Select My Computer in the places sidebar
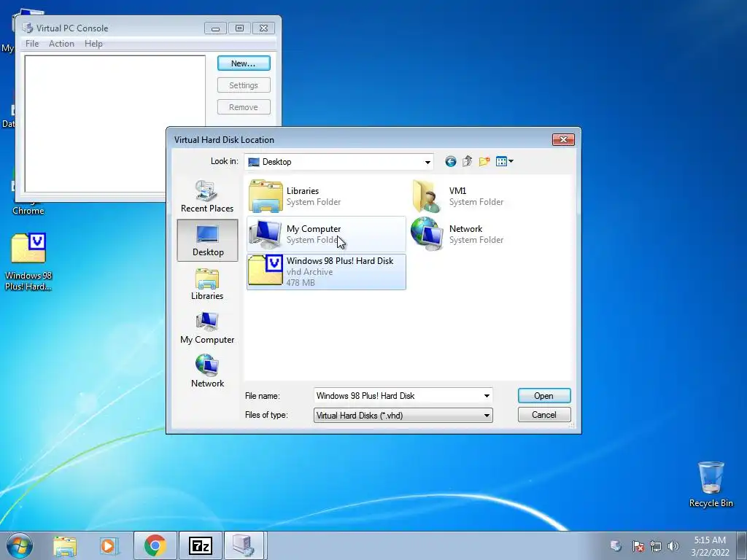Image resolution: width=747 pixels, height=560 pixels. tap(207, 328)
